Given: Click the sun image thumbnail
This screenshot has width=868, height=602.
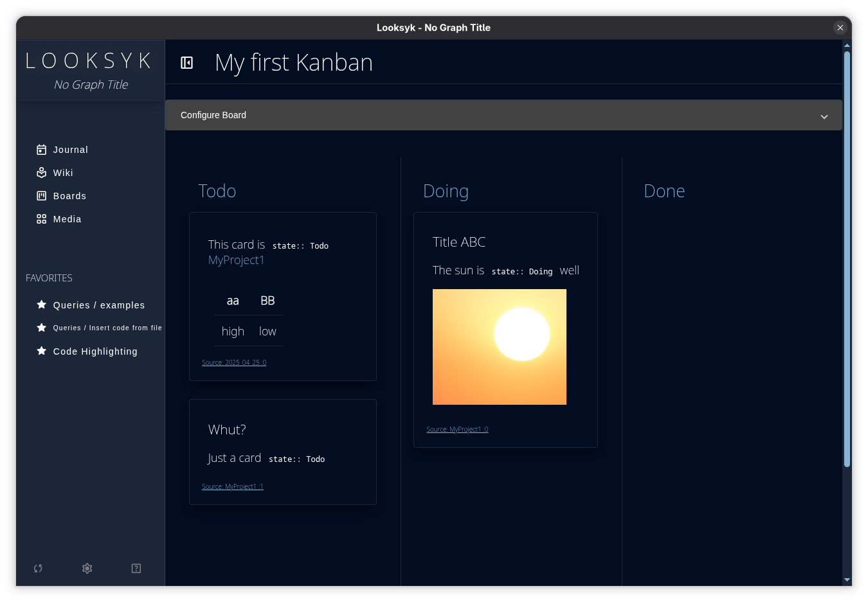Looking at the screenshot, I should (x=500, y=347).
